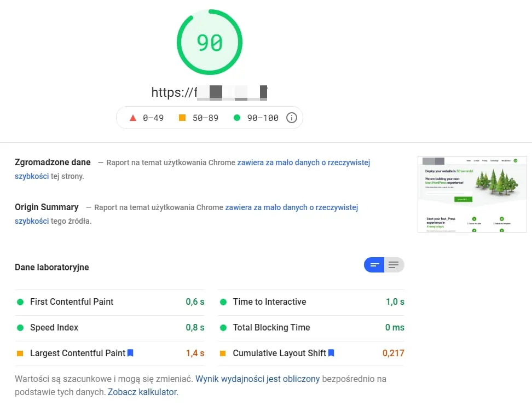Click the info icon in the score legend

[x=292, y=117]
